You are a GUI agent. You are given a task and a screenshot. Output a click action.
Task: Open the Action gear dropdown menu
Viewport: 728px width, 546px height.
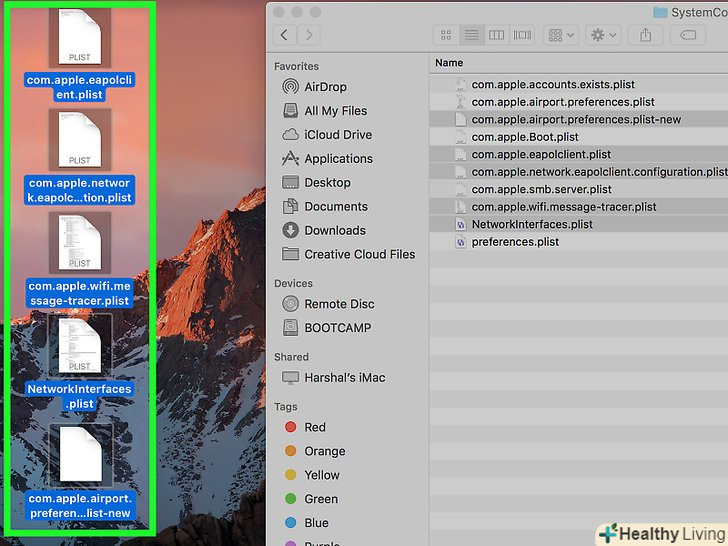[x=604, y=35]
